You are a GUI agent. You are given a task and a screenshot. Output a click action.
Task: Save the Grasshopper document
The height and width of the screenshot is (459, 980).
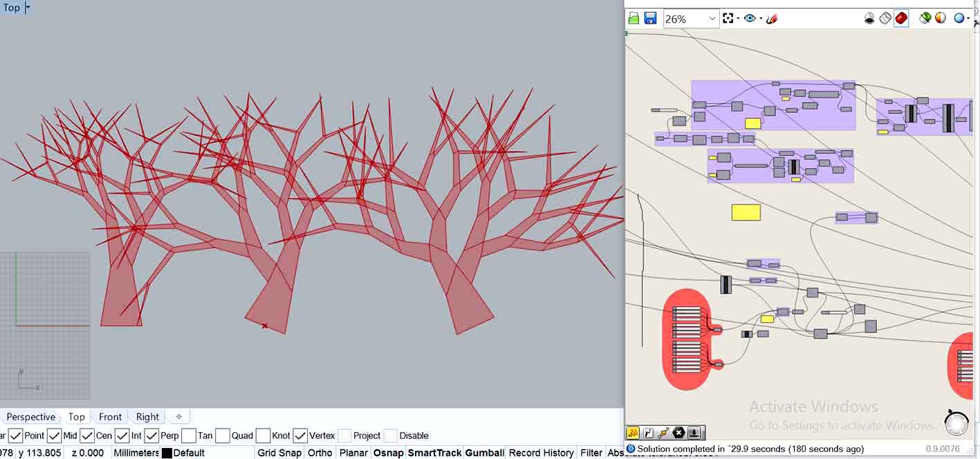point(650,19)
